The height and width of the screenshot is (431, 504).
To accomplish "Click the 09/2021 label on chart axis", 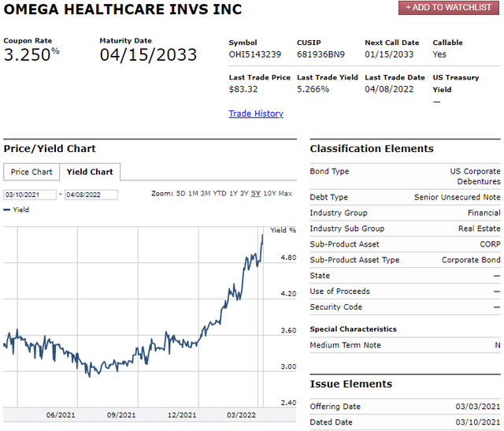I will (121, 415).
